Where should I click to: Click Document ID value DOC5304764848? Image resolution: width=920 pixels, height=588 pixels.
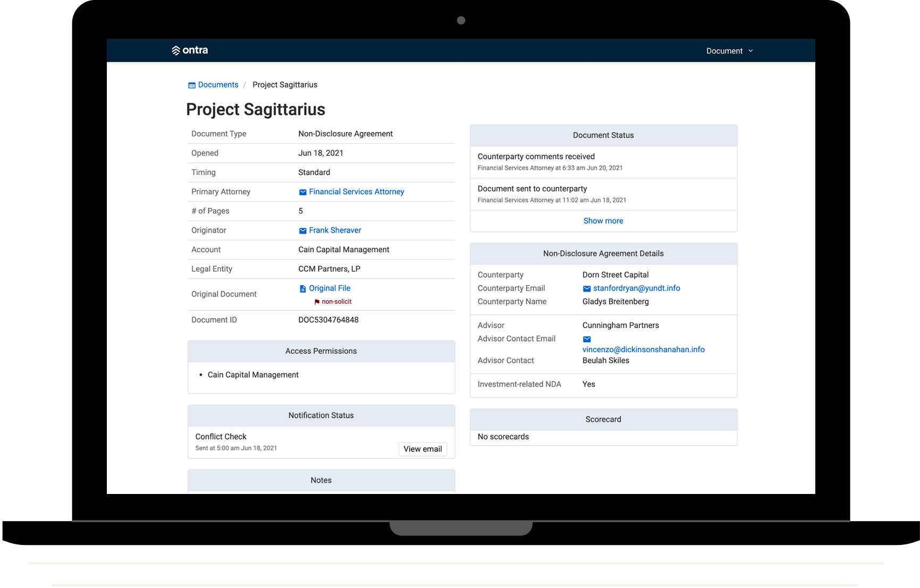point(328,320)
